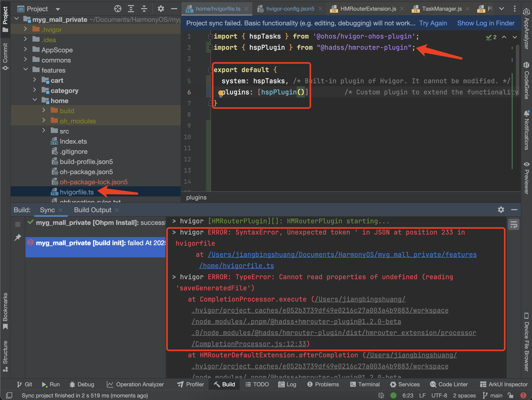The height and width of the screenshot is (400, 532).
Task: Close the Sync build tab
Action: pyautogui.click(x=60, y=210)
